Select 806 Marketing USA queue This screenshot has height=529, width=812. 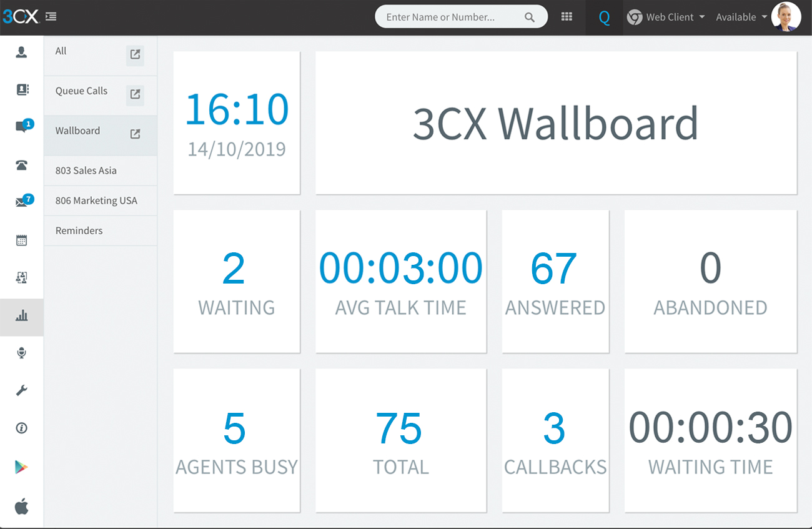[96, 200]
